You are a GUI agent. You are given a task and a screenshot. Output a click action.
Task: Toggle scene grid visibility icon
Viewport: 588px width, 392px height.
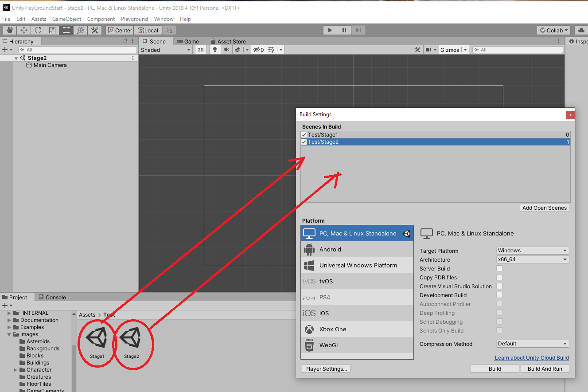(271, 50)
